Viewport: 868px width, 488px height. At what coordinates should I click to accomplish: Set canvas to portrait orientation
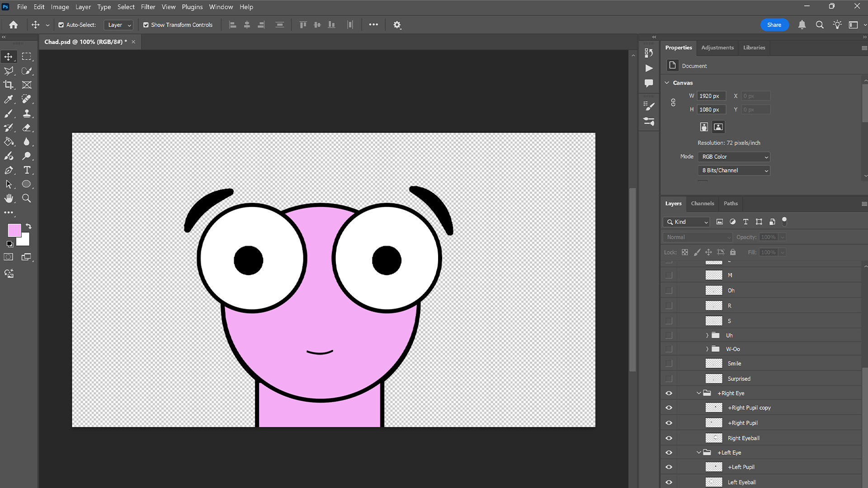pyautogui.click(x=704, y=127)
